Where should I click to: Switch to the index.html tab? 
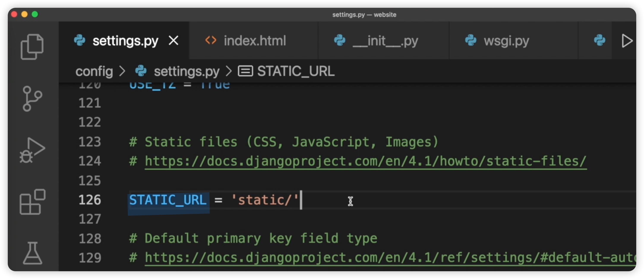click(254, 41)
